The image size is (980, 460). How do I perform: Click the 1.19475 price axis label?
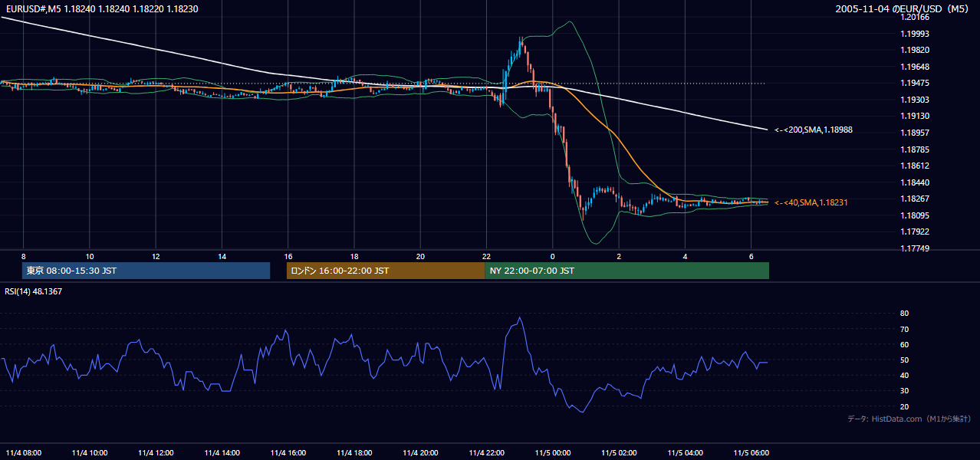913,83
